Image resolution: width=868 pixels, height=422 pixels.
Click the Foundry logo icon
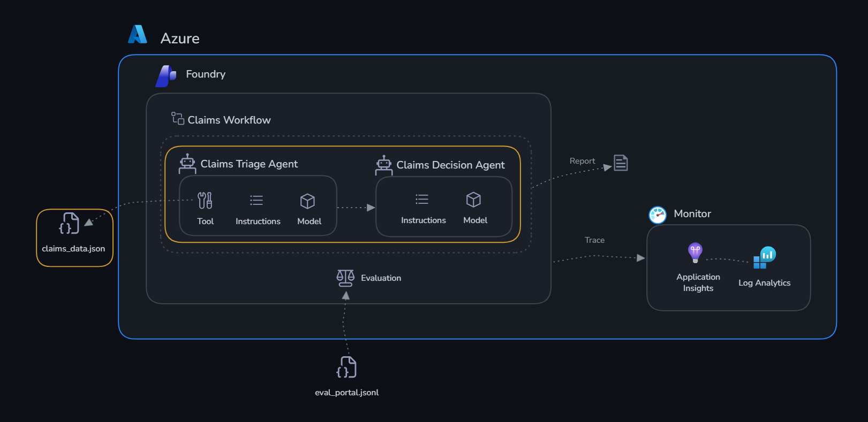(x=166, y=76)
